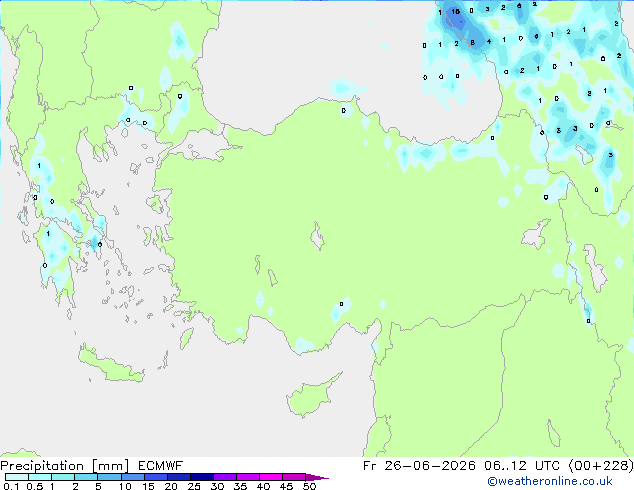Click the '40' legend scale label

[x=263, y=486]
